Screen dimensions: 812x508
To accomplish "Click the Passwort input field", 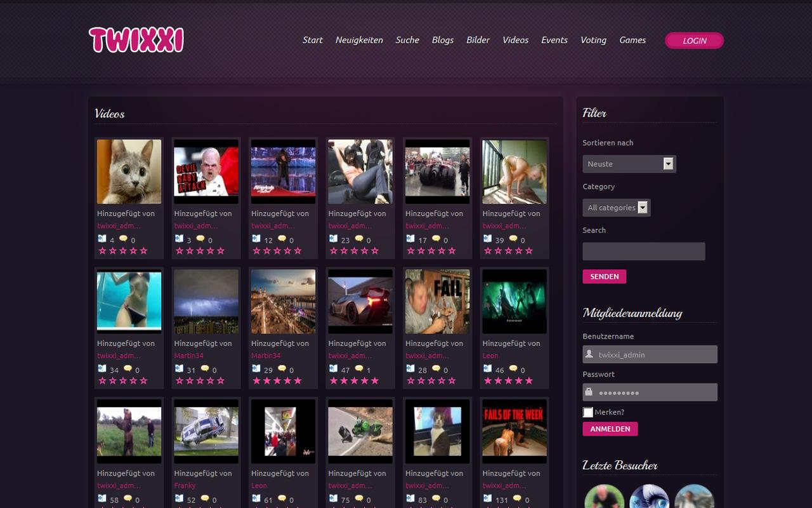I will (650, 392).
